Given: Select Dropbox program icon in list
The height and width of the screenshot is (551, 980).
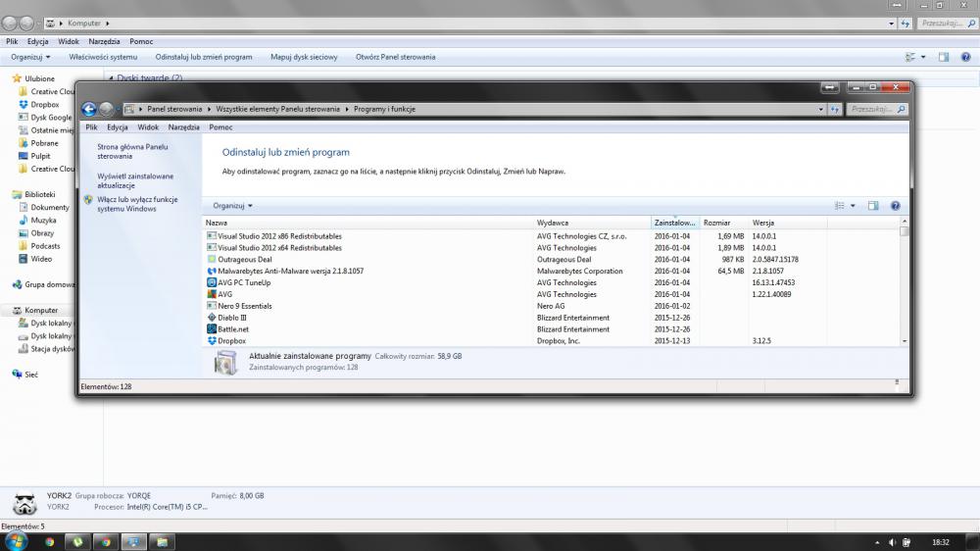Looking at the screenshot, I should pos(212,341).
